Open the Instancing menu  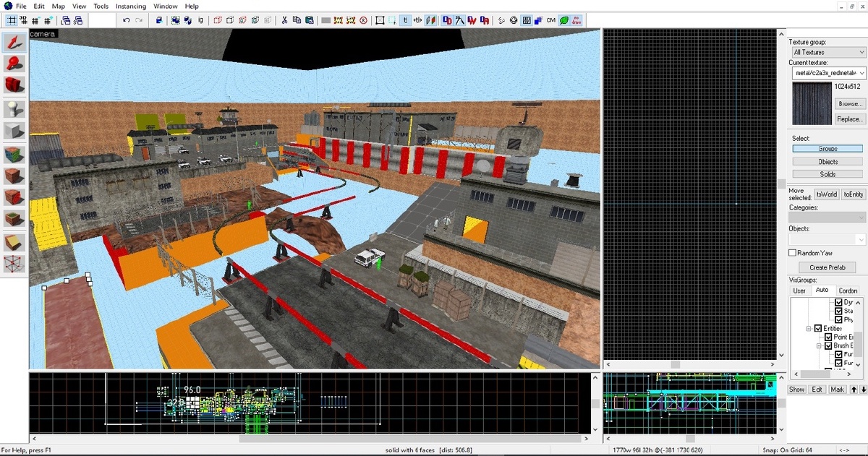click(131, 6)
